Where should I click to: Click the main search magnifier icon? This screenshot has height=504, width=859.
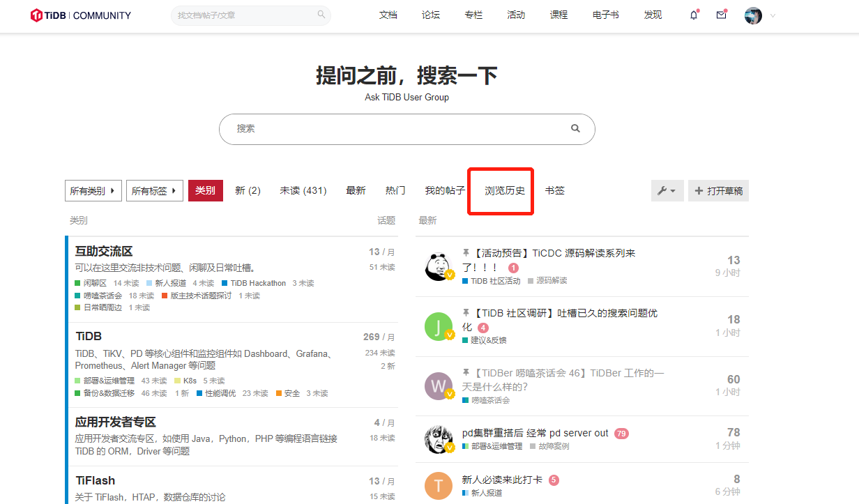point(575,128)
